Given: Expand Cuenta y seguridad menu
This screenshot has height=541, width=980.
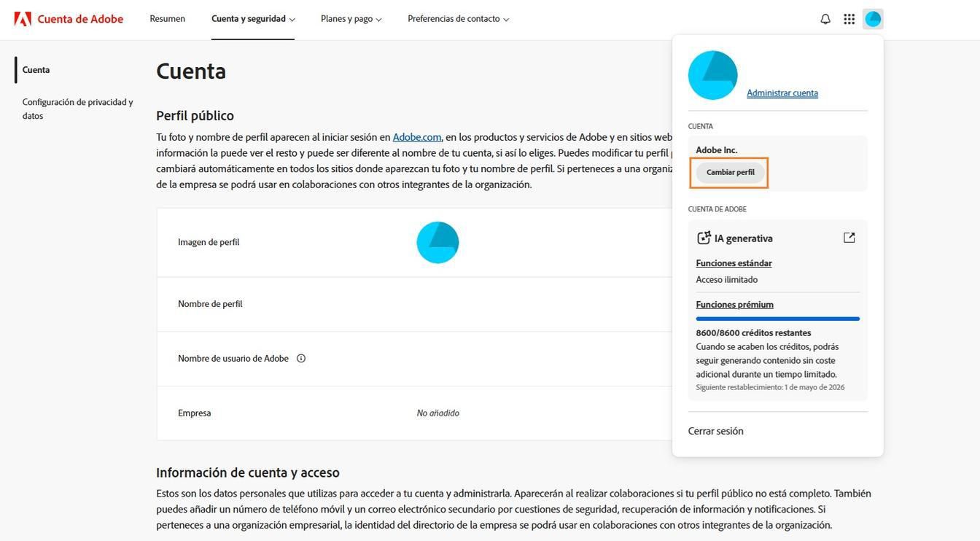Looking at the screenshot, I should (253, 19).
